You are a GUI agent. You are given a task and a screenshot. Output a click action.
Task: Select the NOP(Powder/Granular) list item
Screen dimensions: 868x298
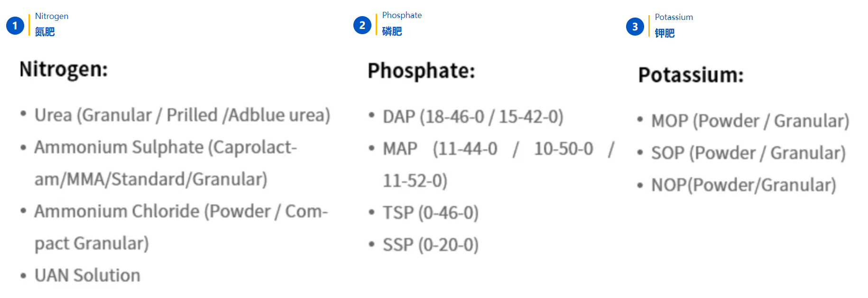point(743,185)
